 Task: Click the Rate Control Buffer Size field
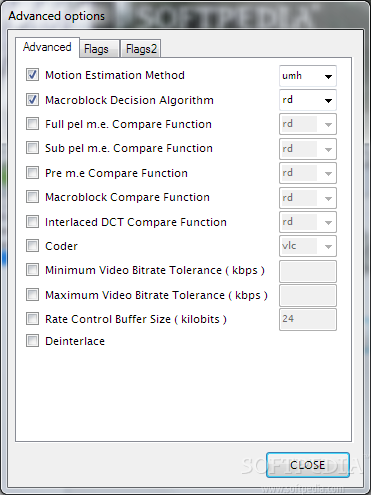[308, 319]
